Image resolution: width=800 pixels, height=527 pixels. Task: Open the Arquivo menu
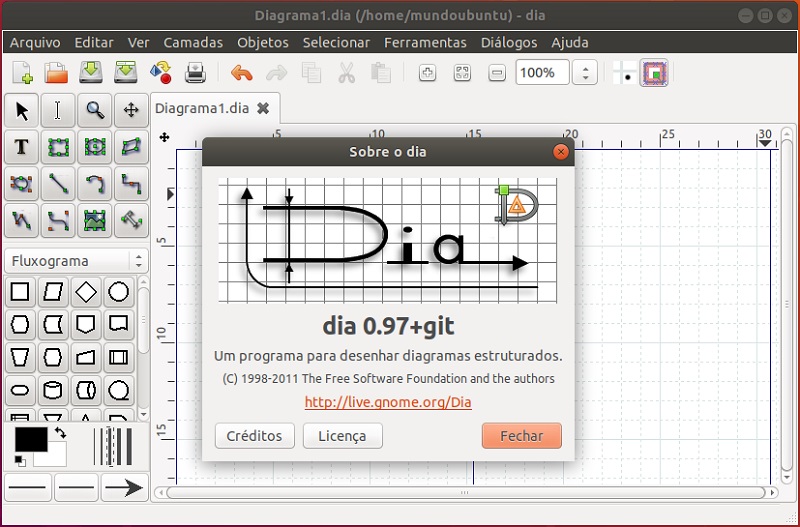[x=35, y=42]
